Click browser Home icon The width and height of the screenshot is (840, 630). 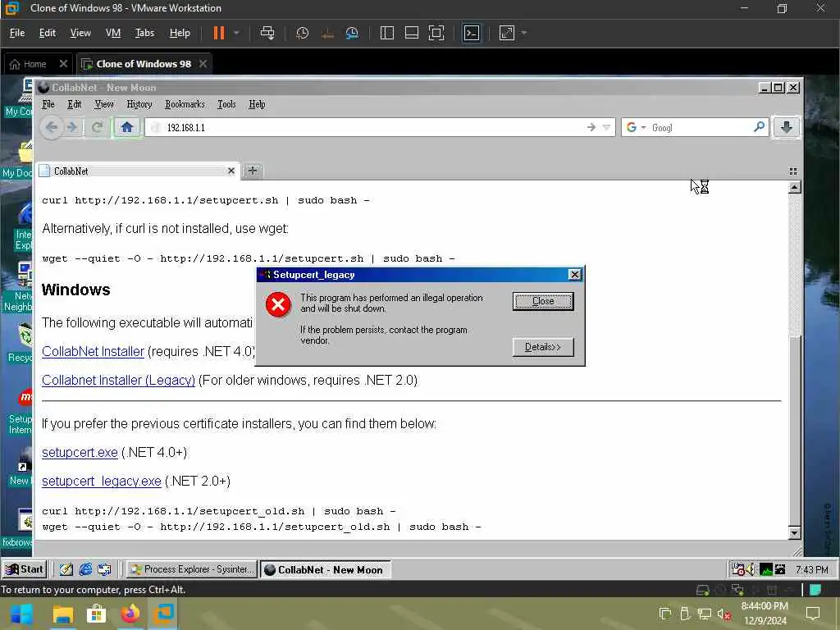point(127,127)
